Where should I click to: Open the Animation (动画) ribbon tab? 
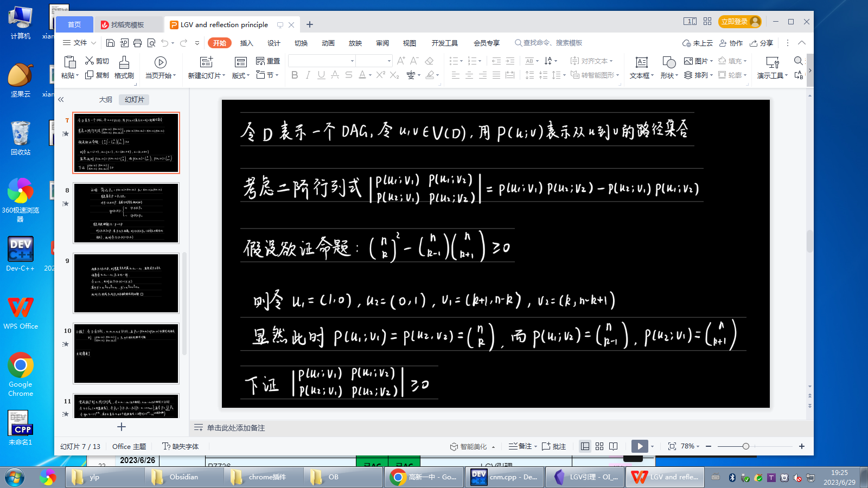[328, 43]
